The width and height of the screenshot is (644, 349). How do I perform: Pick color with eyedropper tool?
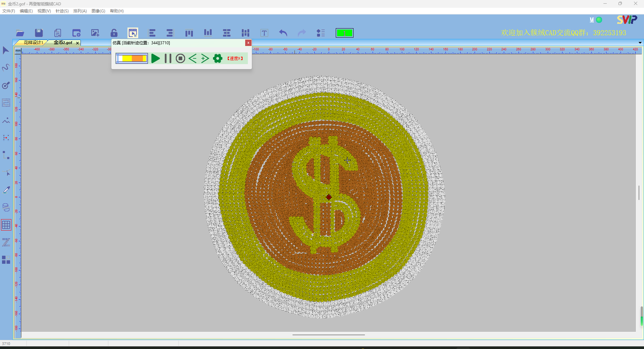tap(6, 190)
